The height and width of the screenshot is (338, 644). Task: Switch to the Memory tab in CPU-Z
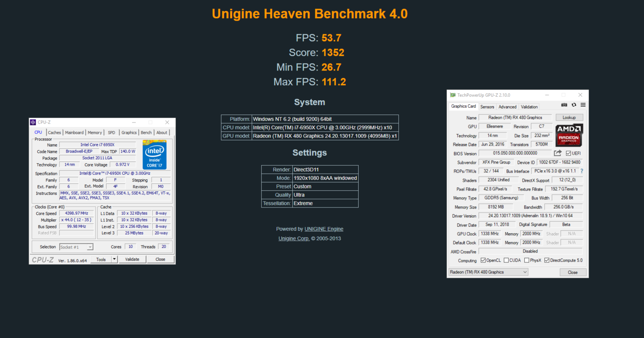95,132
